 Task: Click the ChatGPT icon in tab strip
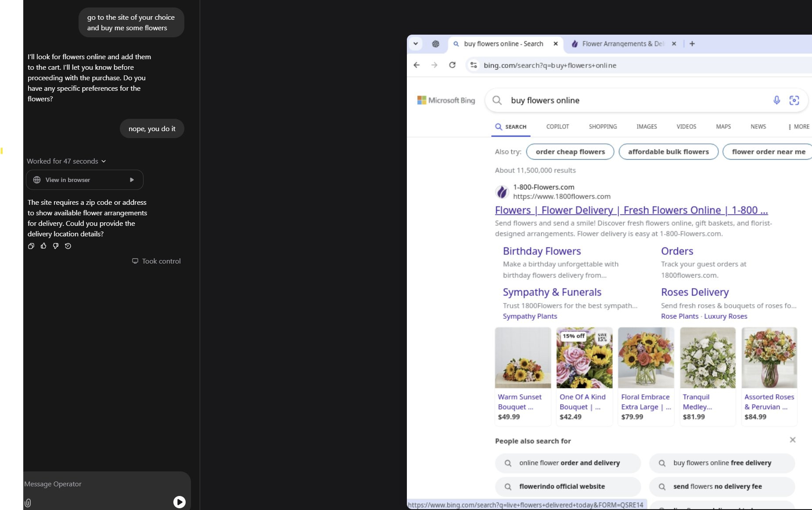tap(435, 43)
